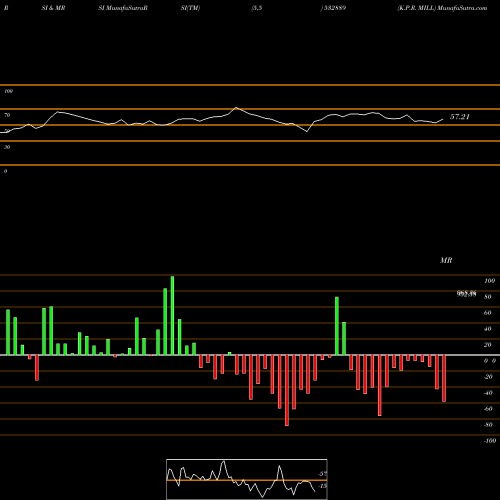This screenshot has width=500, height=500.
Task: Click the -100 label on MR axis
Action: 490,441
